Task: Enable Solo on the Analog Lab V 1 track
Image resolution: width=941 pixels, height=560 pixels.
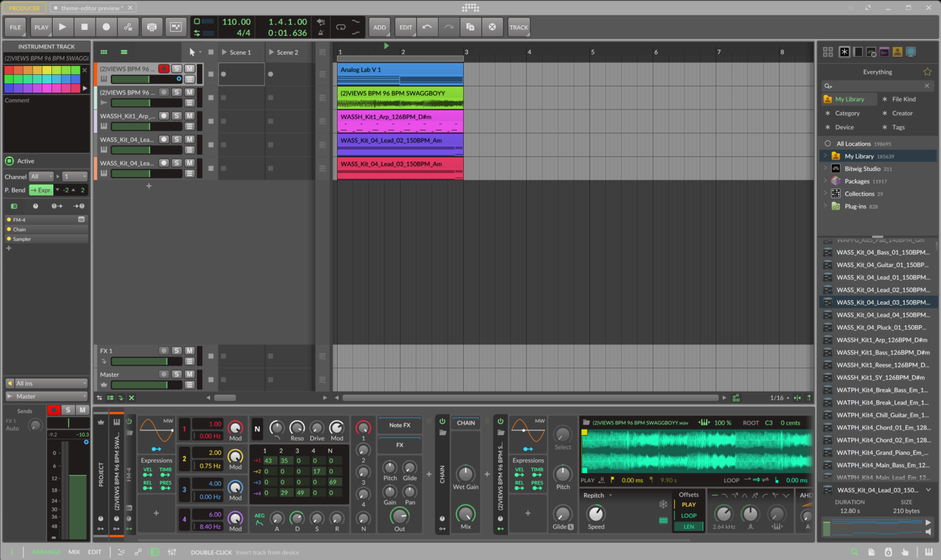Action: pyautogui.click(x=176, y=69)
